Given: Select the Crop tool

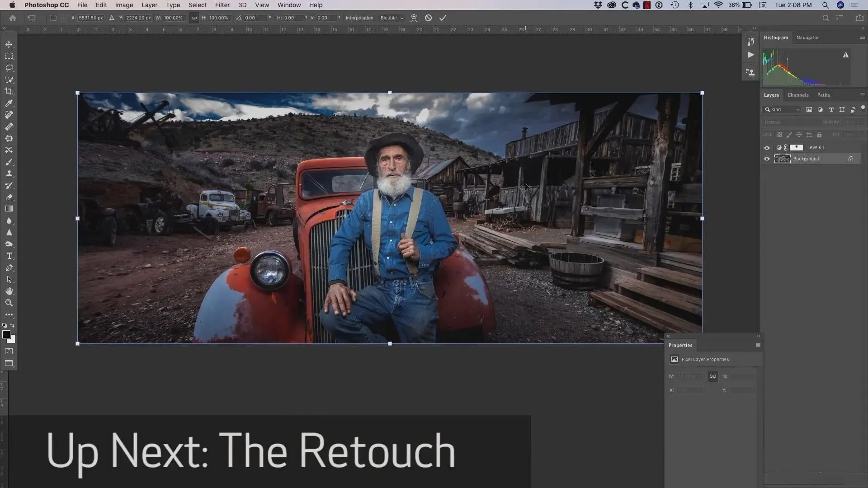Looking at the screenshot, I should pos(9,91).
